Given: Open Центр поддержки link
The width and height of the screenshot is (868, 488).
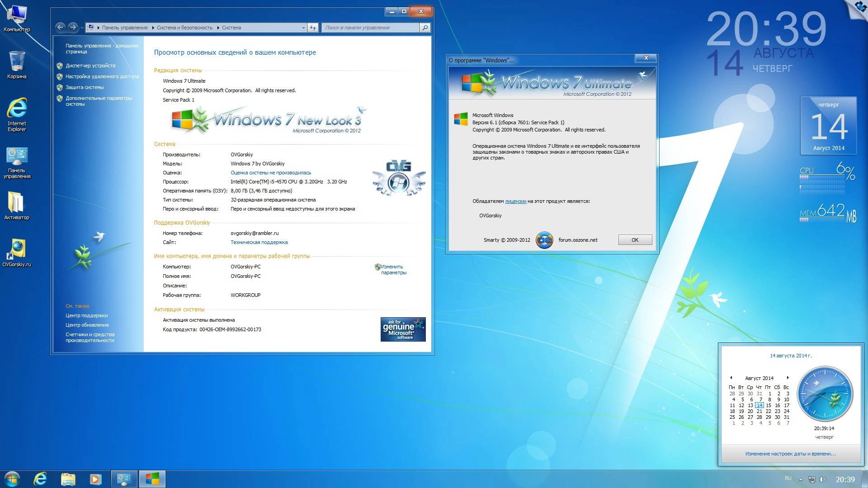Looking at the screenshot, I should pos(86,315).
